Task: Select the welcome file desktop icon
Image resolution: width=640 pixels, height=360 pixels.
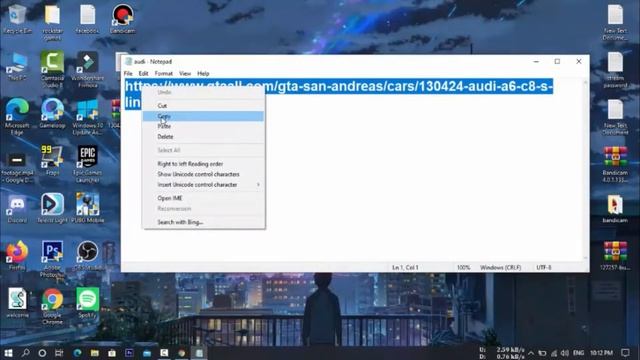Action: (17, 303)
